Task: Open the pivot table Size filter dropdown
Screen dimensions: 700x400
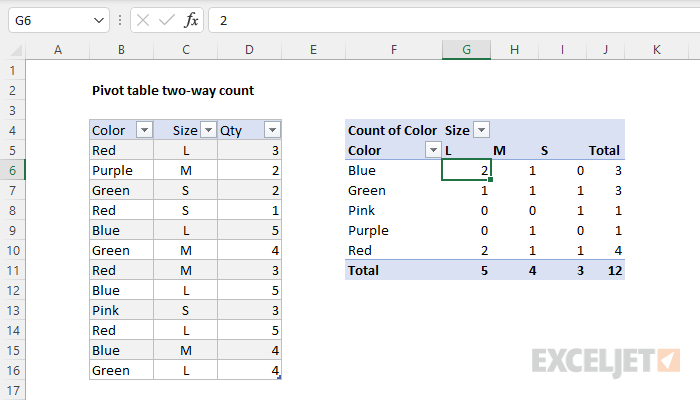Action: click(x=481, y=130)
